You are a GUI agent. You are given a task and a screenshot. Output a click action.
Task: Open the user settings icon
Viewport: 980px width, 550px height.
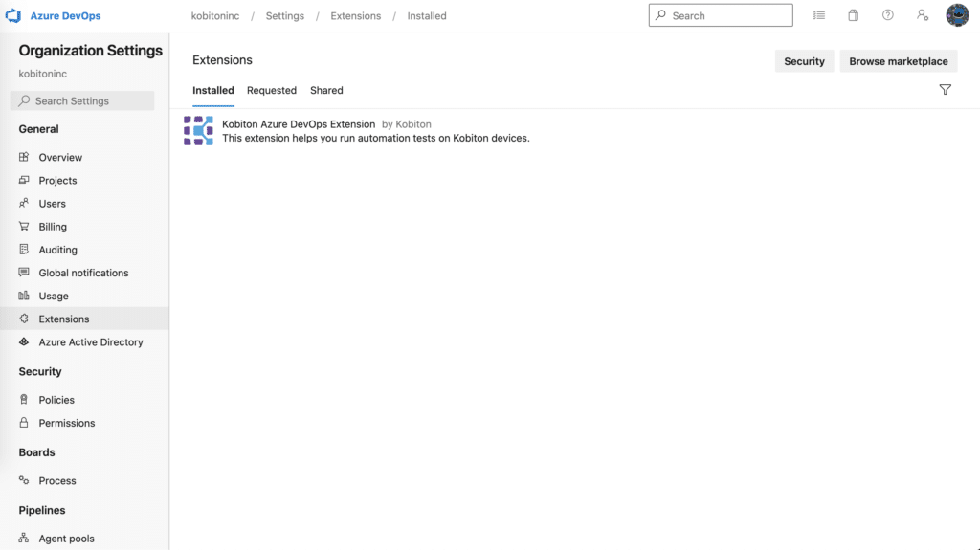click(x=923, y=15)
